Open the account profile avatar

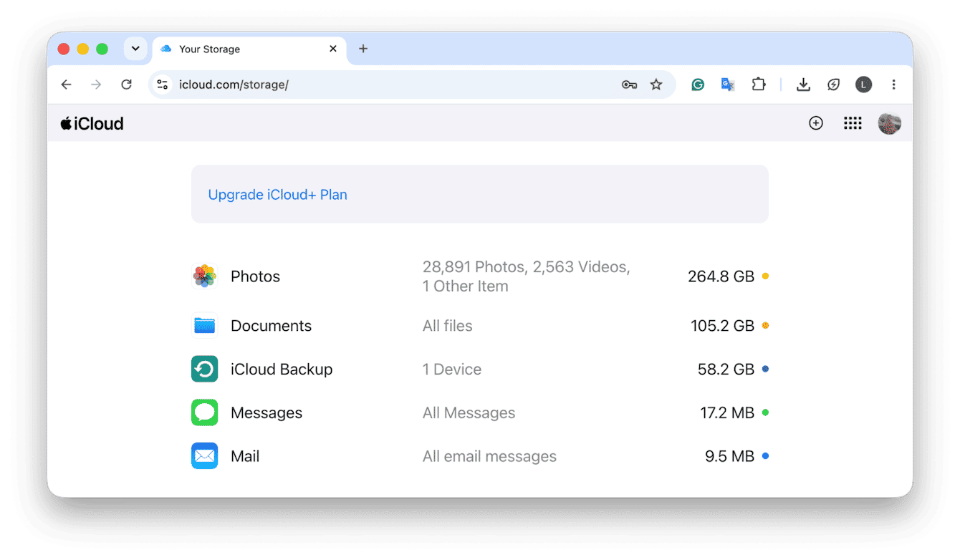point(890,123)
